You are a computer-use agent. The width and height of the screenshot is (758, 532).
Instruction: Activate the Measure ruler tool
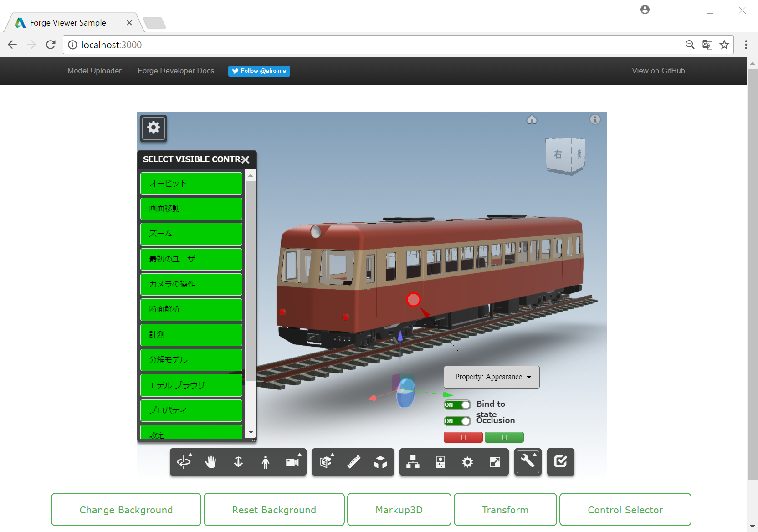tap(353, 462)
